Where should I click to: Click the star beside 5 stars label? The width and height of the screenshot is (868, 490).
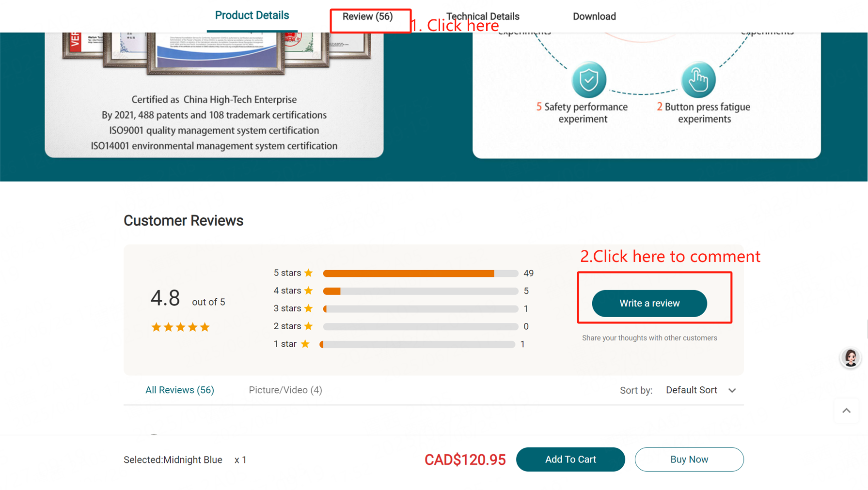point(309,273)
